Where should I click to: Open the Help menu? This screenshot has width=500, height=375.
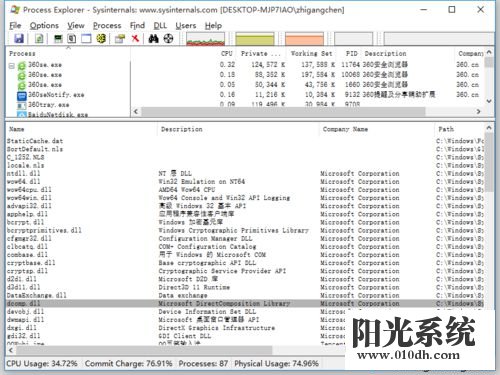213,26
